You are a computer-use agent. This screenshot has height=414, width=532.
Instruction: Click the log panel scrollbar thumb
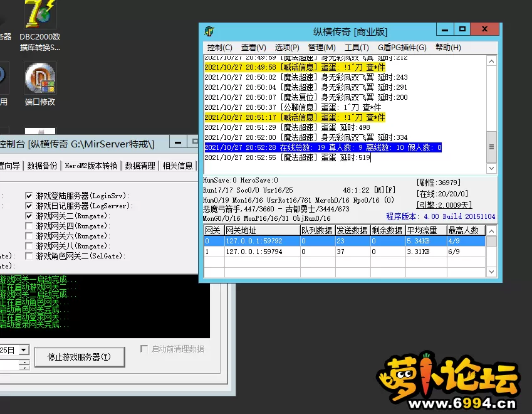[492, 147]
